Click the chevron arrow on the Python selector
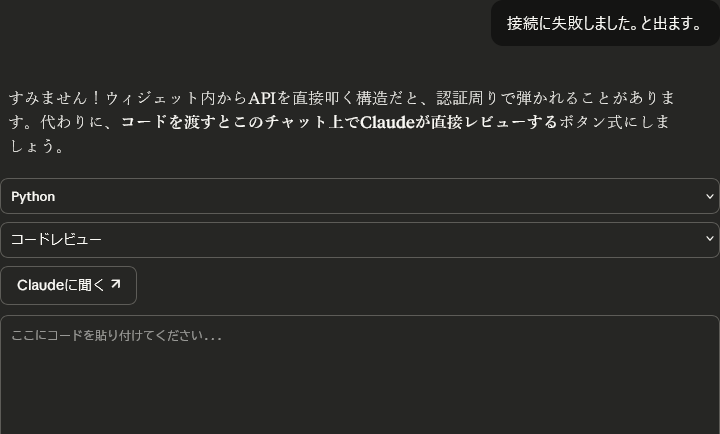Viewport: 720px width, 434px height. pos(710,197)
